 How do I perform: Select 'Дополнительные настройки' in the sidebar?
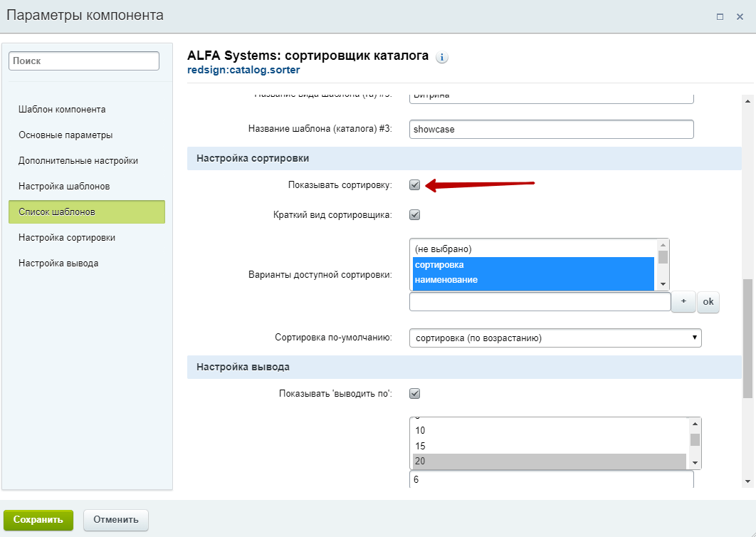(78, 160)
